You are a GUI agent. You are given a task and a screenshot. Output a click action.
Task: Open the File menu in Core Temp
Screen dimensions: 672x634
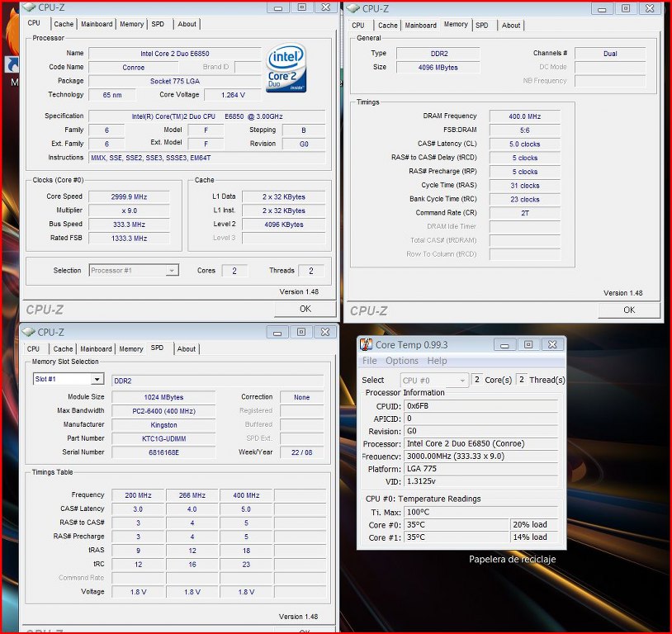point(370,361)
